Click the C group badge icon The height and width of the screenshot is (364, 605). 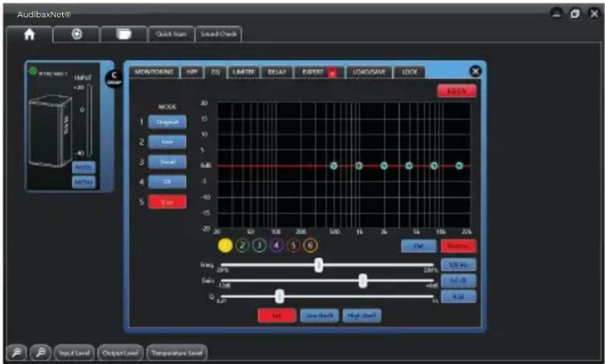pyautogui.click(x=114, y=79)
